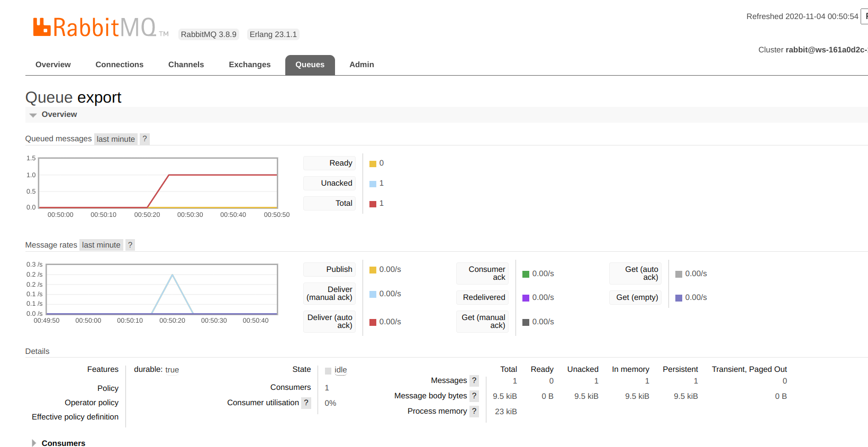Switch to the Connections tab
Image resolution: width=868 pixels, height=447 pixels.
[x=119, y=65]
